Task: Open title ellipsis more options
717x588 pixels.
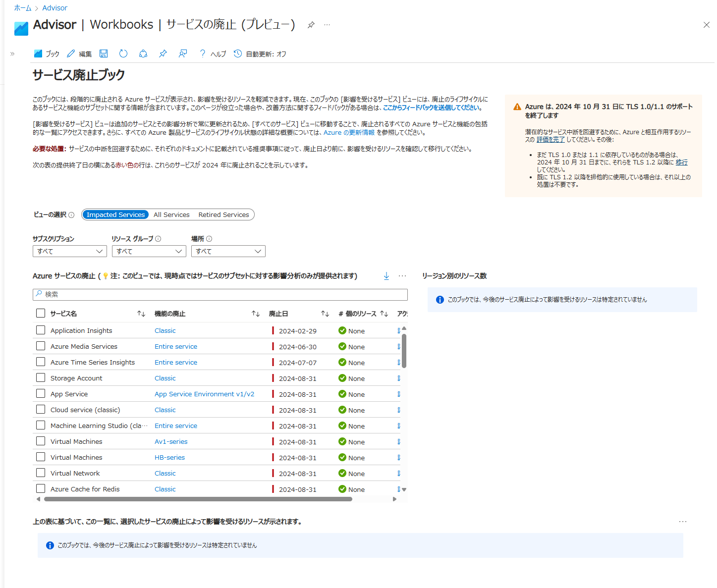Action: 327,25
